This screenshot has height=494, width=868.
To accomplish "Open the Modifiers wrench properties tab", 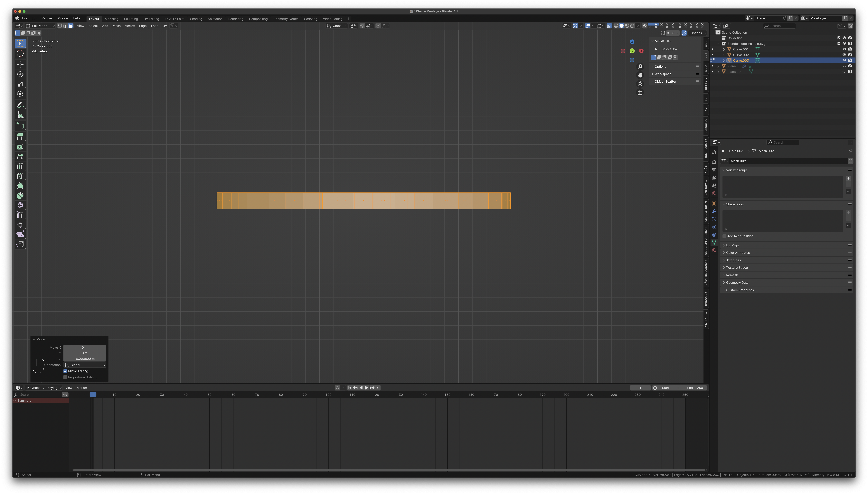I will 714,211.
